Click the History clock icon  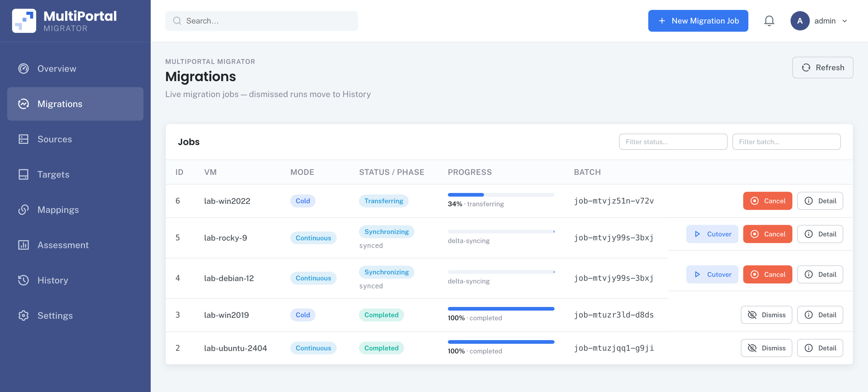24,280
